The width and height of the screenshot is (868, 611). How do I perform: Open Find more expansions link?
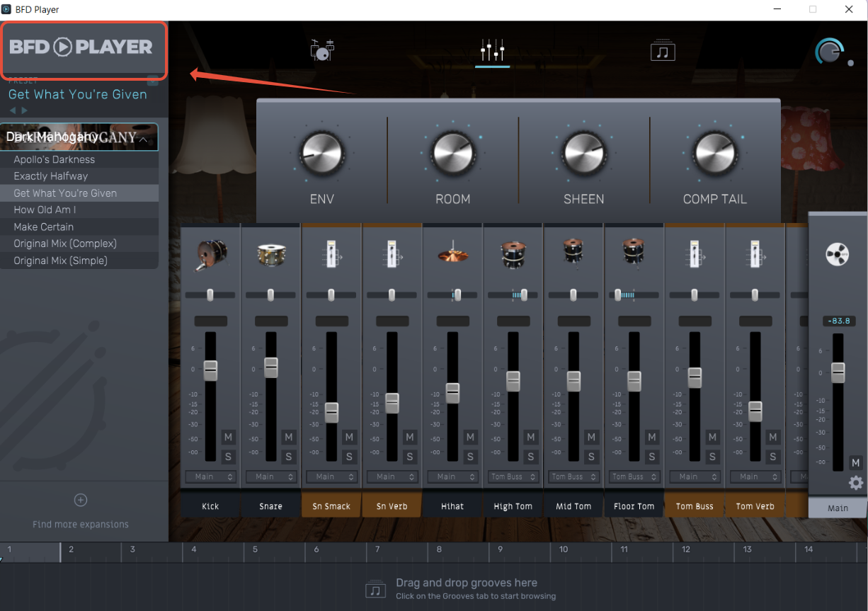[81, 525]
